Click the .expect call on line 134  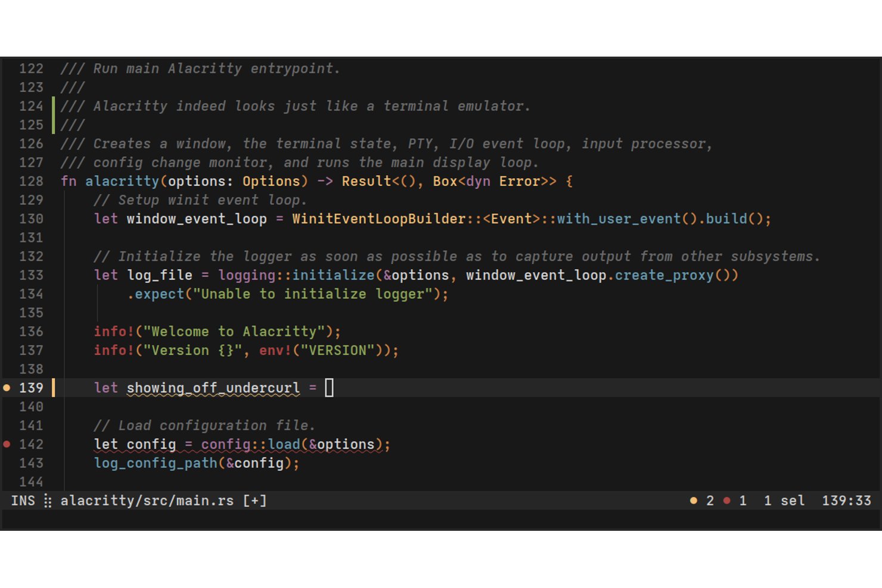tap(156, 294)
